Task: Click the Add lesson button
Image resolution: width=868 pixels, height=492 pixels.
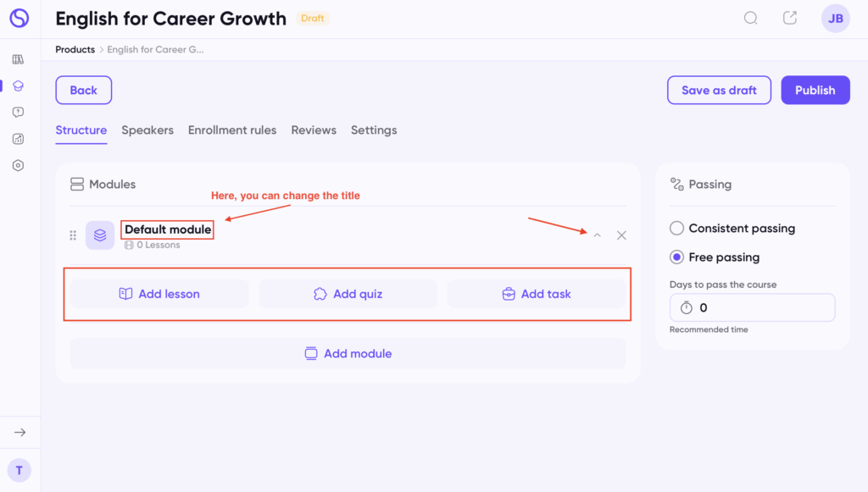Action: (159, 294)
